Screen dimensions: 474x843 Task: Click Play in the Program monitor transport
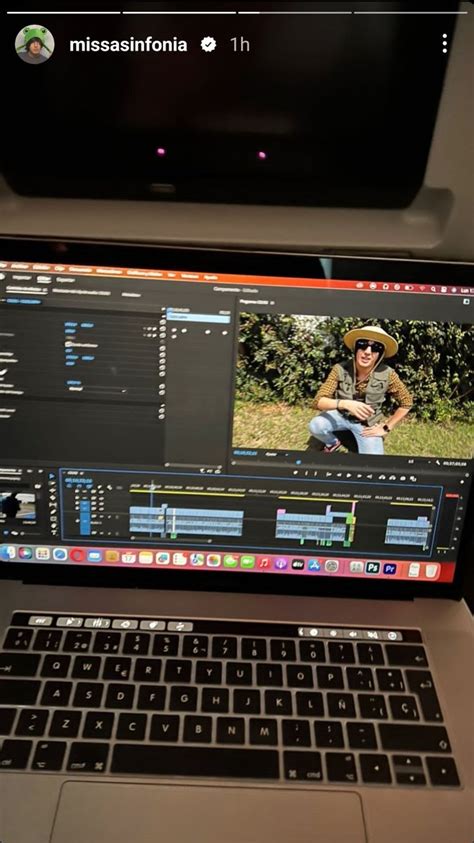click(x=349, y=476)
